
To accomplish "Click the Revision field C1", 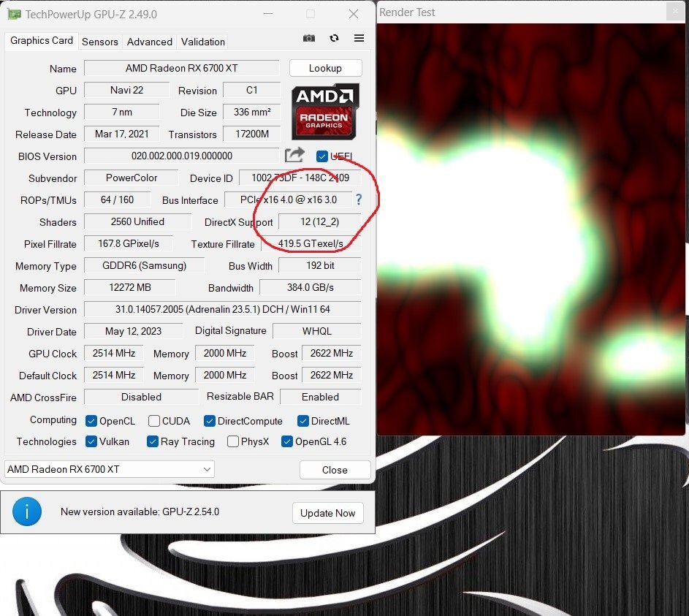I will point(252,90).
